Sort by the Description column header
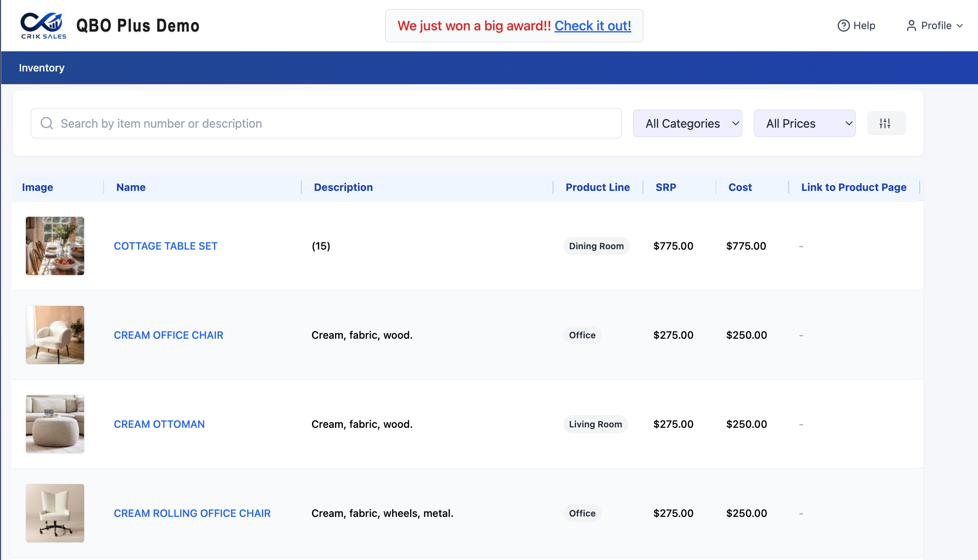Image resolution: width=978 pixels, height=560 pixels. pyautogui.click(x=343, y=187)
